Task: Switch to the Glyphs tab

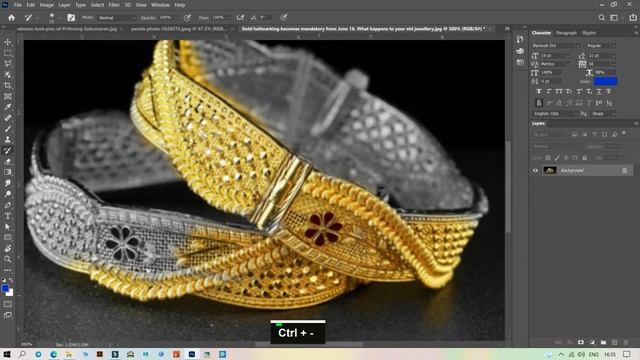Action: coord(589,33)
